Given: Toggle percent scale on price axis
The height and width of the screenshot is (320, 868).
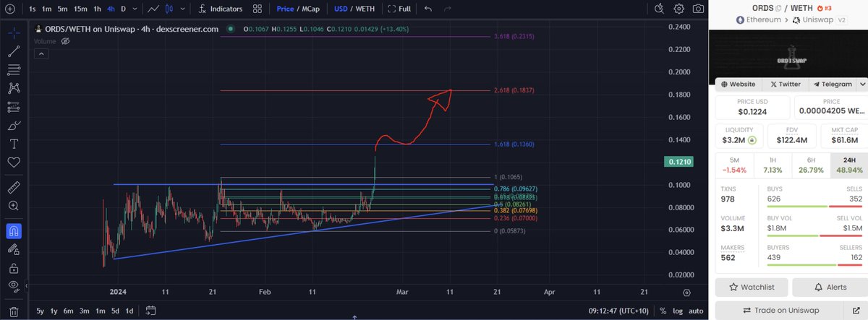Looking at the screenshot, I should [x=663, y=311].
